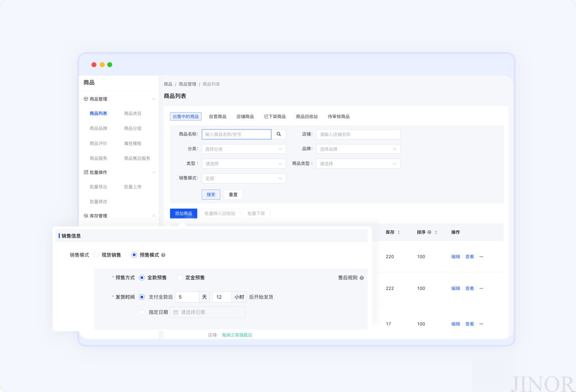Click the calendar icon in date picker

(x=176, y=312)
